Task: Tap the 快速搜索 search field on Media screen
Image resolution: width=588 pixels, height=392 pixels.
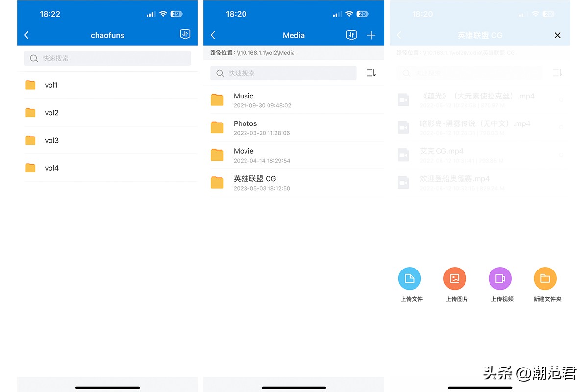Action: 283,73
